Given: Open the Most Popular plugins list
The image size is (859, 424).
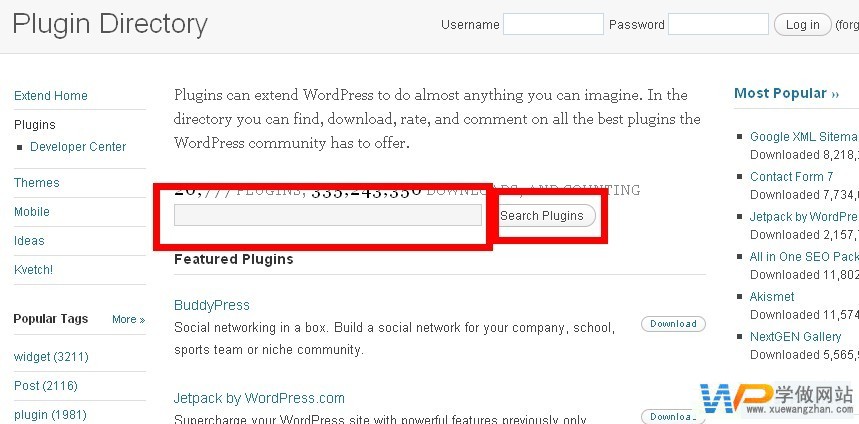Looking at the screenshot, I should 786,93.
